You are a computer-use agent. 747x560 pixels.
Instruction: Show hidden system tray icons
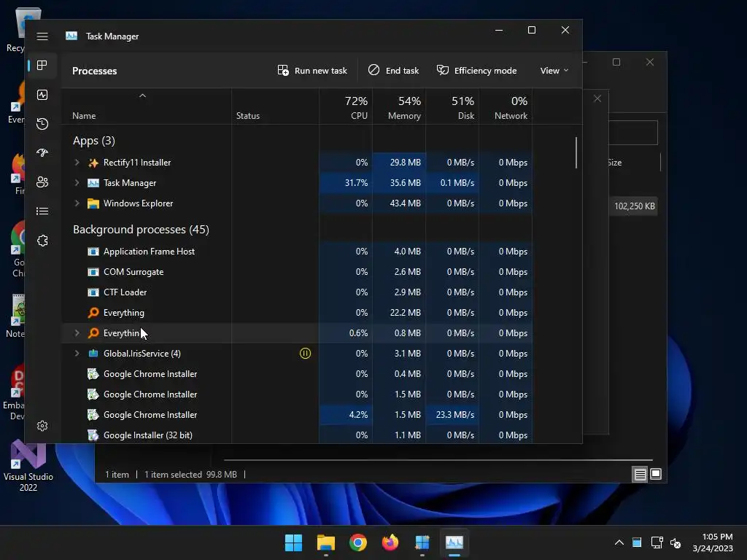[619, 542]
